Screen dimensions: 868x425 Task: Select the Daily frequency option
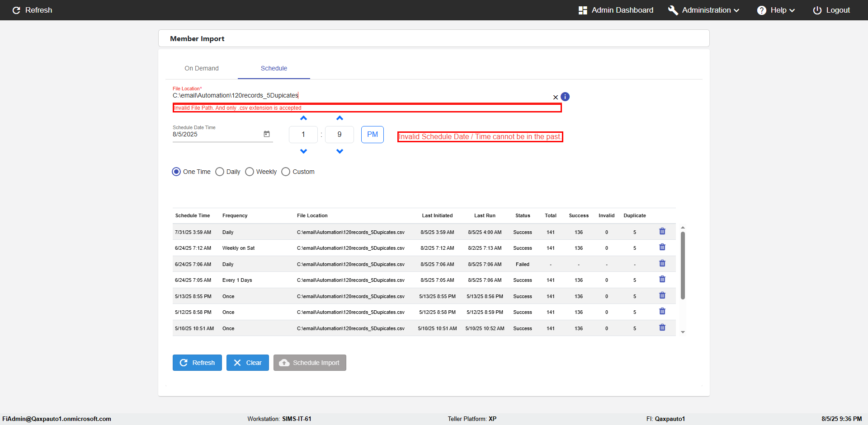220,172
